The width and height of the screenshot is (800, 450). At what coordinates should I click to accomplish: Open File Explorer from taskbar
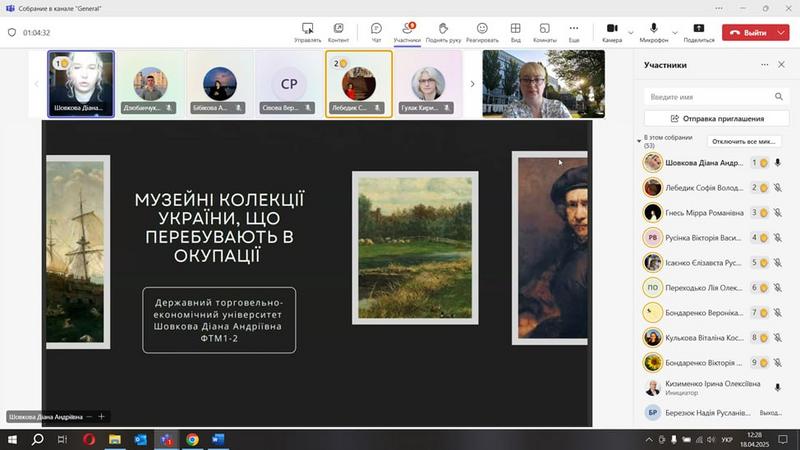pyautogui.click(x=115, y=439)
